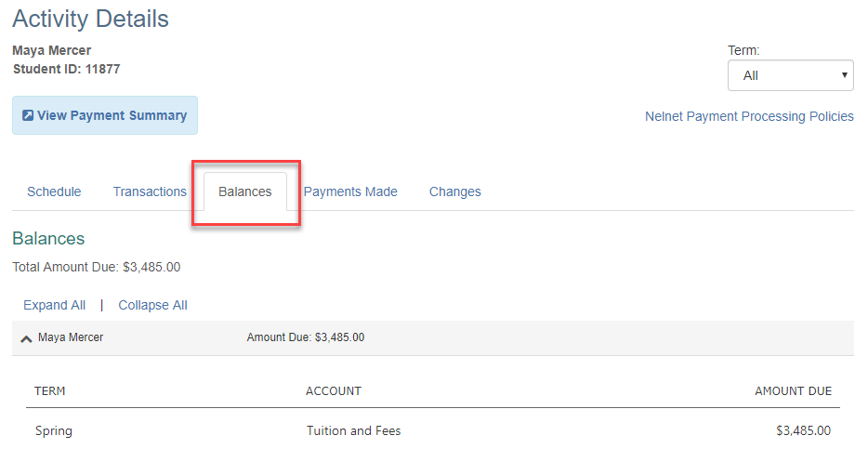Click the Total Amount Due text
Screen dimensions: 868x462
point(97,267)
